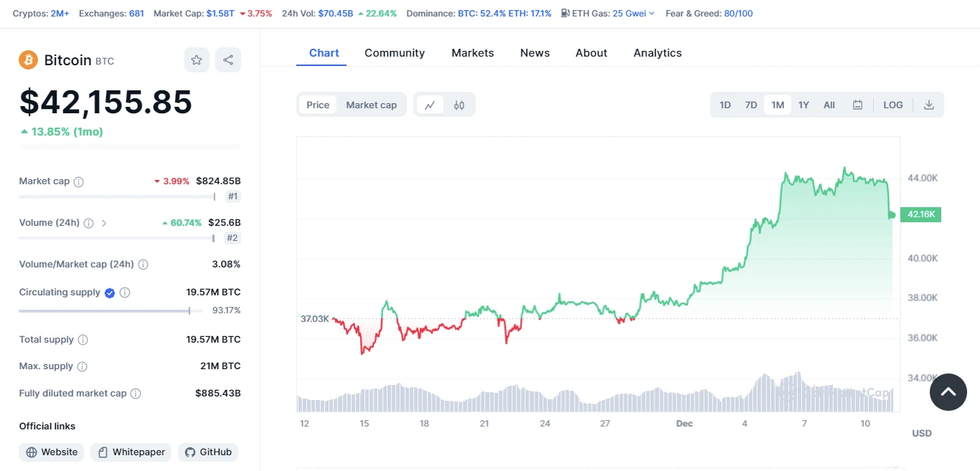Open the News tab
The image size is (980, 471).
535,53
